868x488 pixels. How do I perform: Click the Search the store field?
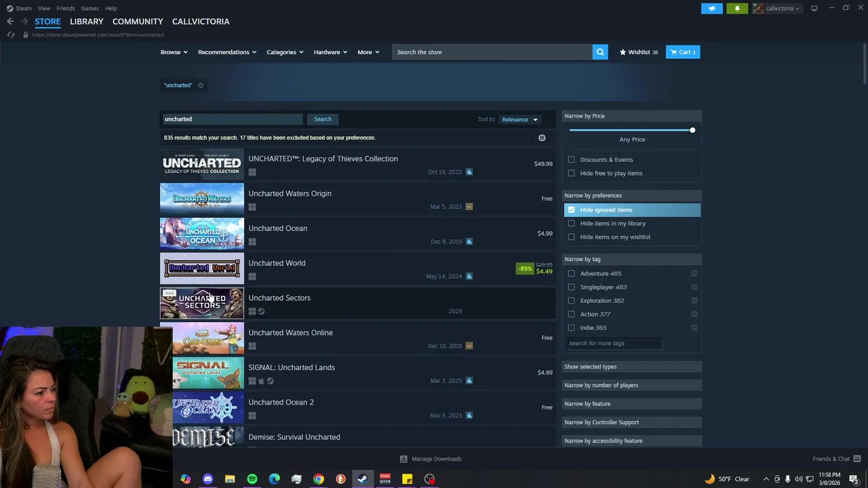492,52
